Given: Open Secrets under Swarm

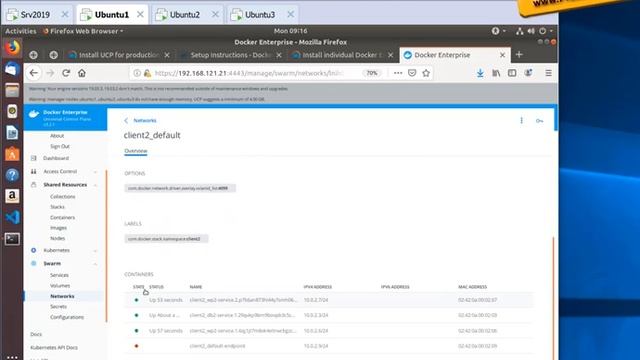Looking at the screenshot, I should tap(58, 307).
